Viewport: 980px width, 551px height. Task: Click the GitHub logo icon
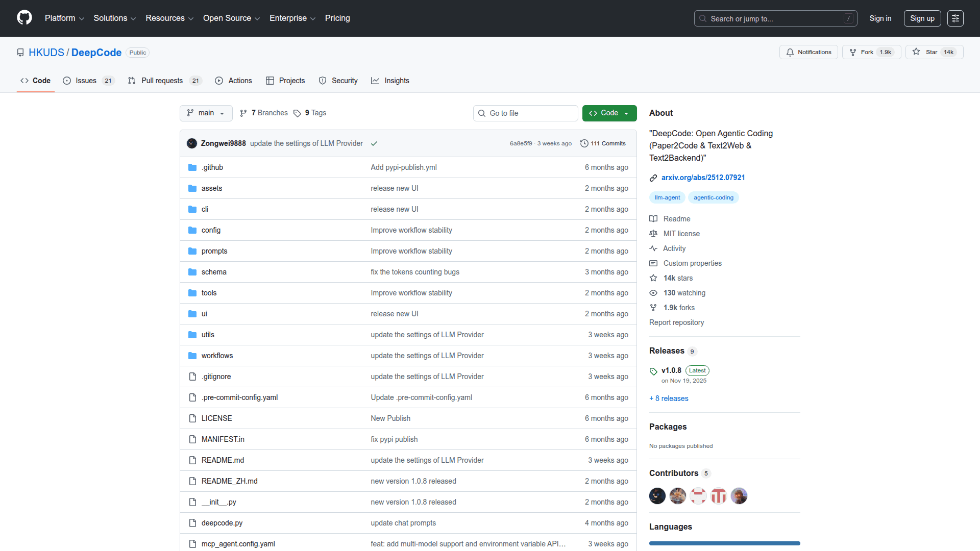(x=23, y=18)
